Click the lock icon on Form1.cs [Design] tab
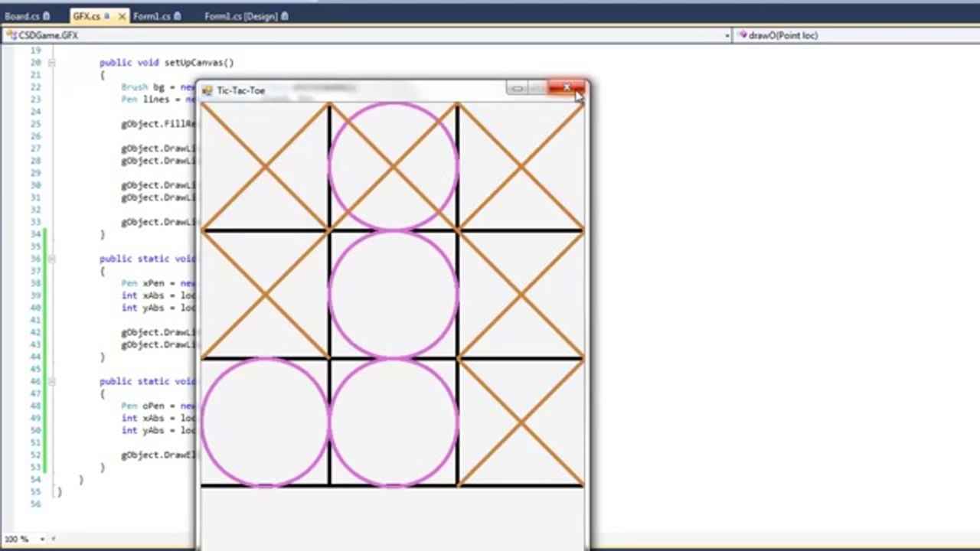Viewport: 980px width, 551px height. [x=285, y=16]
